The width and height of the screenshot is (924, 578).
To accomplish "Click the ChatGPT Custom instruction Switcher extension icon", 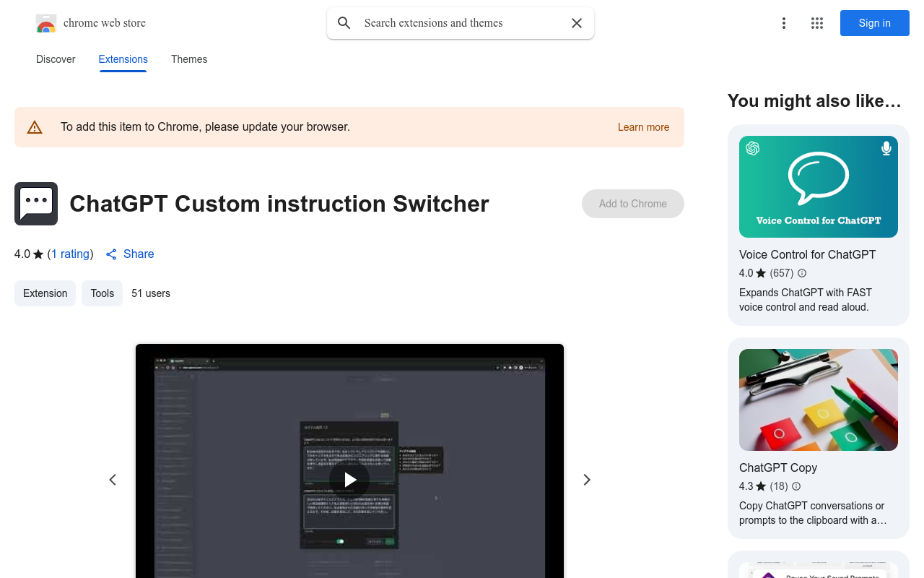I will pos(35,204).
